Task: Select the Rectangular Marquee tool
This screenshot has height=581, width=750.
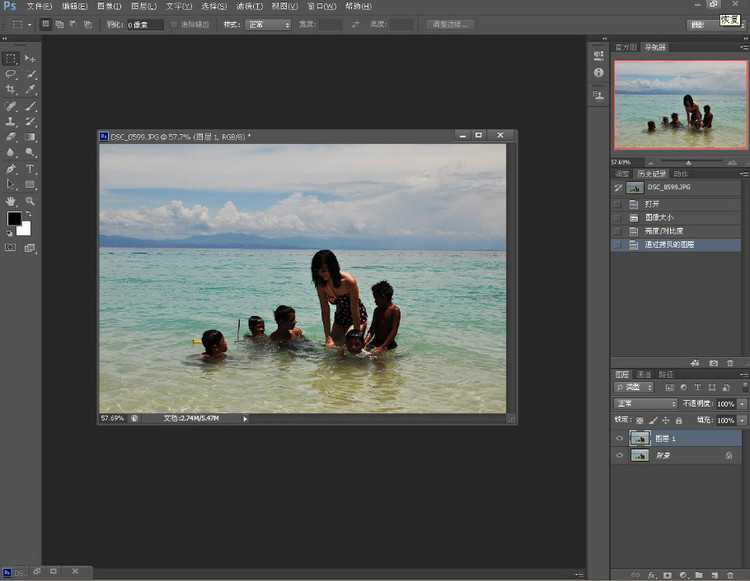Action: point(11,59)
